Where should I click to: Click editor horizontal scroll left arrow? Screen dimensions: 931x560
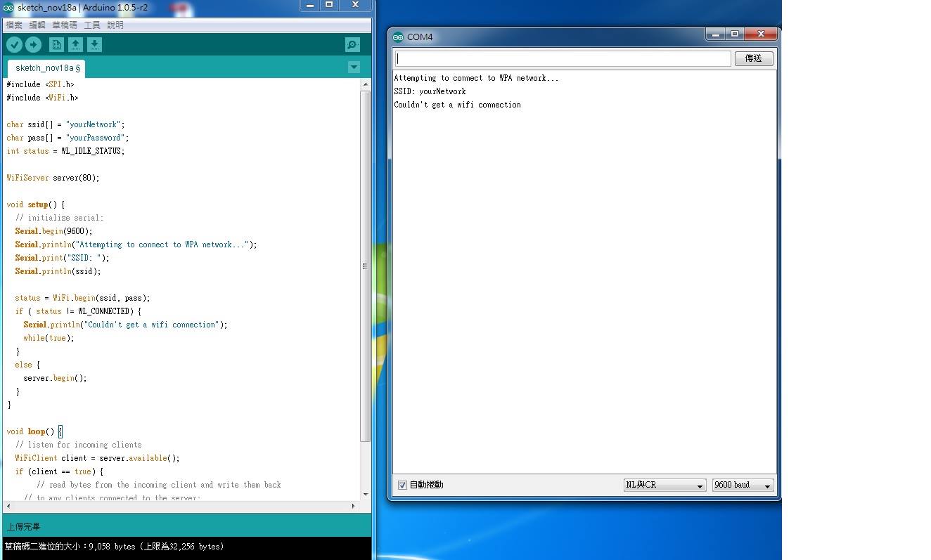pos(8,506)
